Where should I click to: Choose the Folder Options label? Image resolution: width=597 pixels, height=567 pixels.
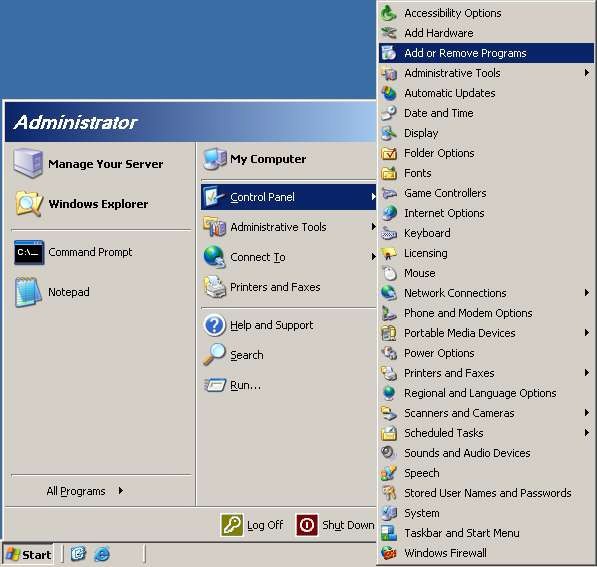tap(439, 153)
